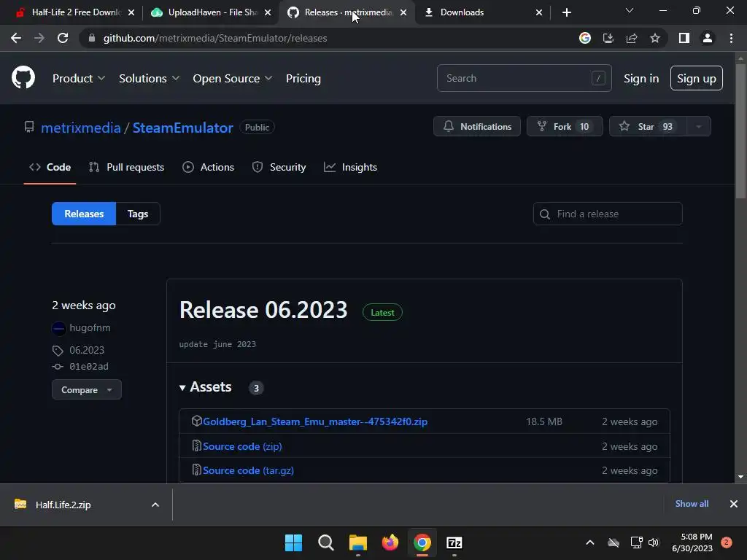Click the share page icon
The height and width of the screenshot is (560, 747).
[x=632, y=38]
